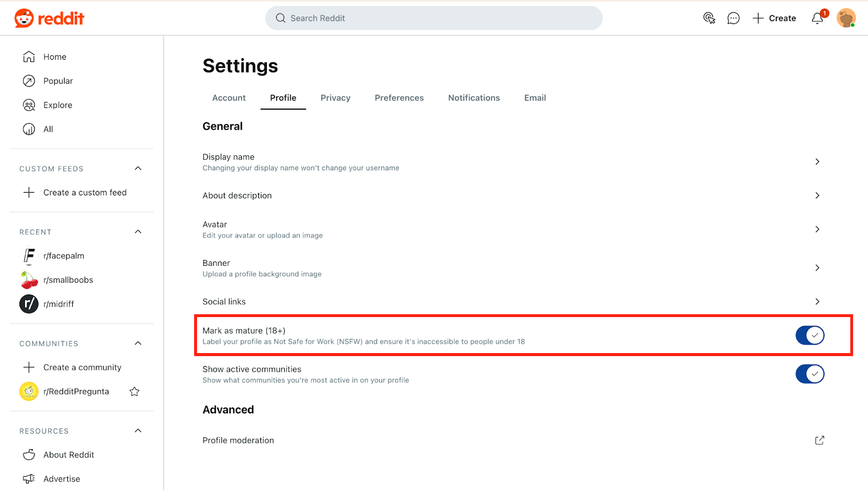Favorite r/RedditPregunta with the star icon
Viewport: 868px width, 491px height.
pyautogui.click(x=135, y=392)
